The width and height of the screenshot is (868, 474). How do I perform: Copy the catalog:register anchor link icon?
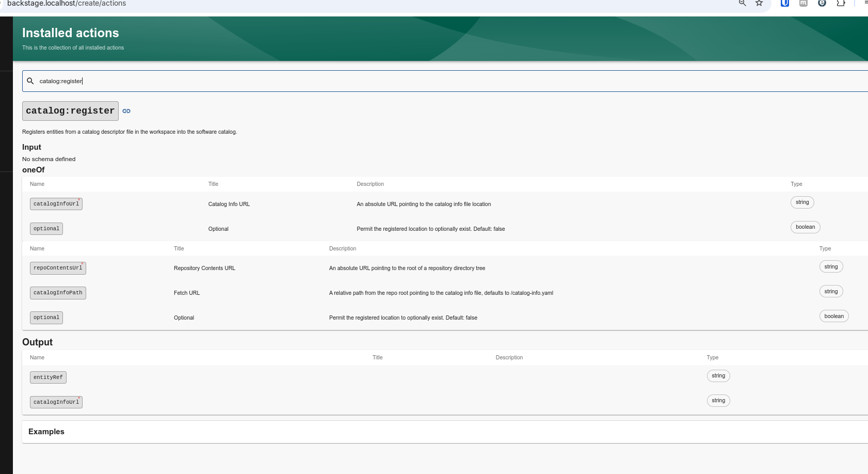tap(126, 111)
